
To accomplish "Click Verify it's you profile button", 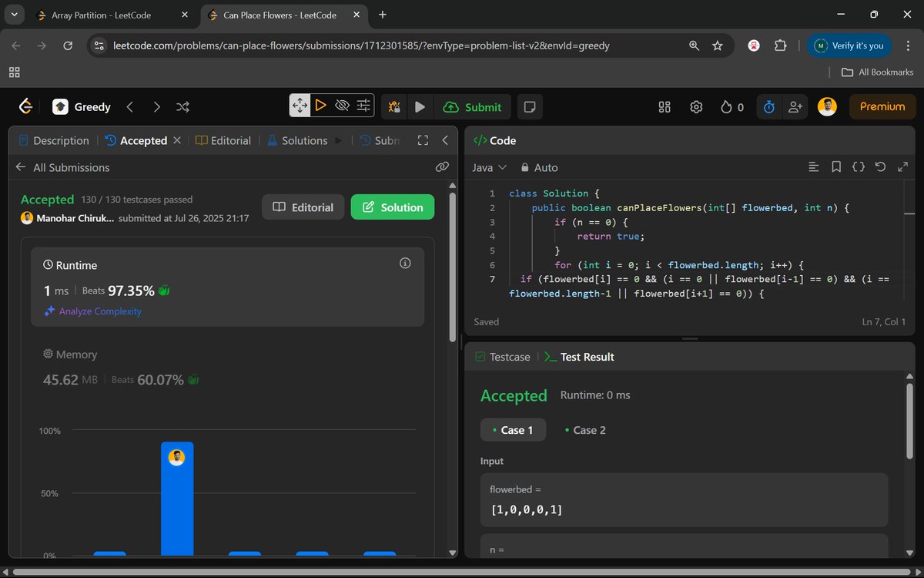I will click(849, 45).
